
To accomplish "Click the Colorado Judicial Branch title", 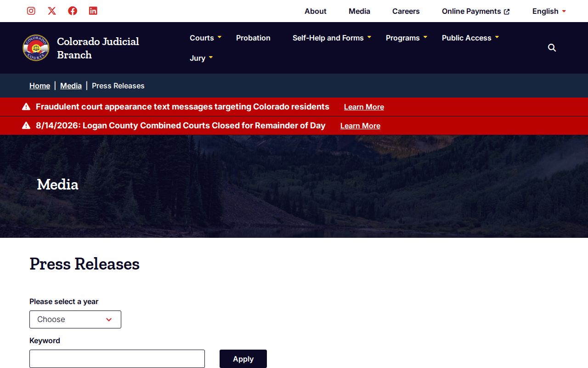I will (98, 48).
